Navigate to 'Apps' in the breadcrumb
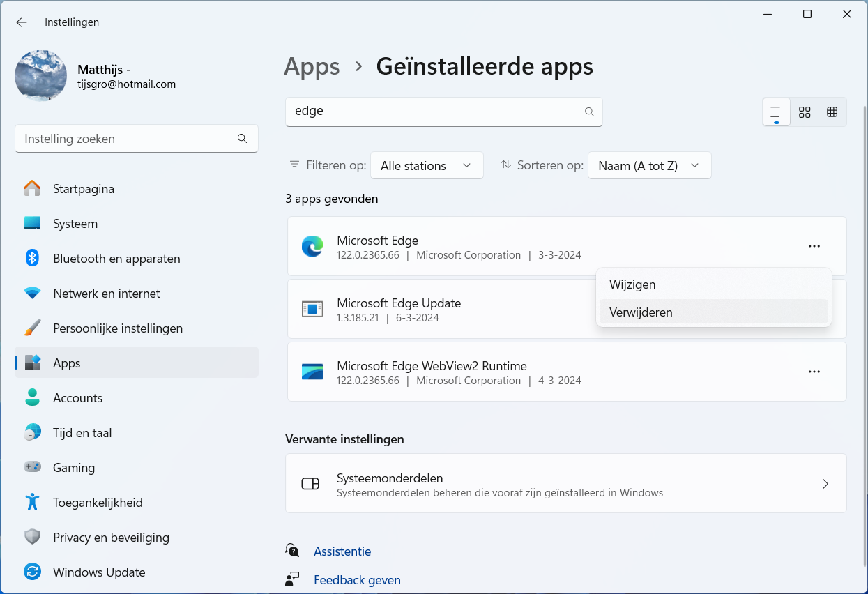Viewport: 868px width, 594px height. click(312, 66)
